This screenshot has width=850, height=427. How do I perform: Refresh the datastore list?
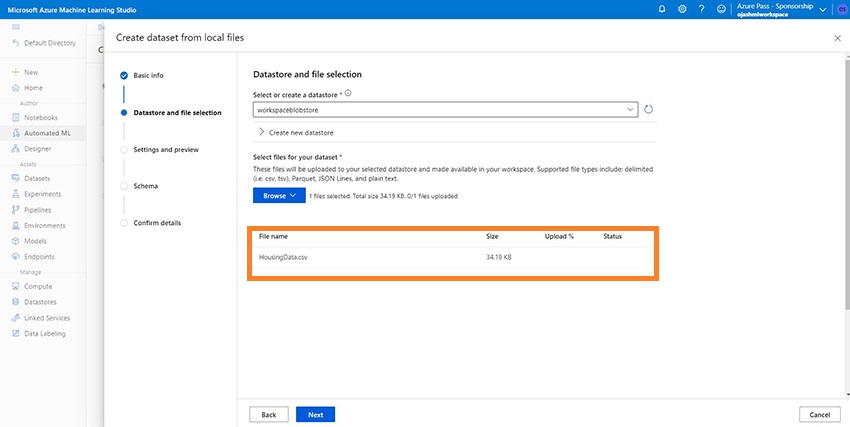point(648,110)
